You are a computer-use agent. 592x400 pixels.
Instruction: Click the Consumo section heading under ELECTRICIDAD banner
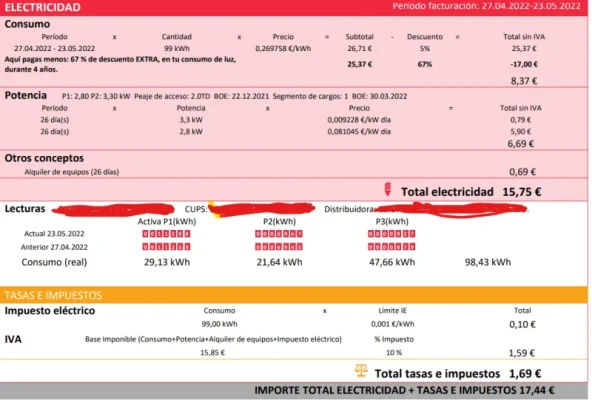pos(27,24)
